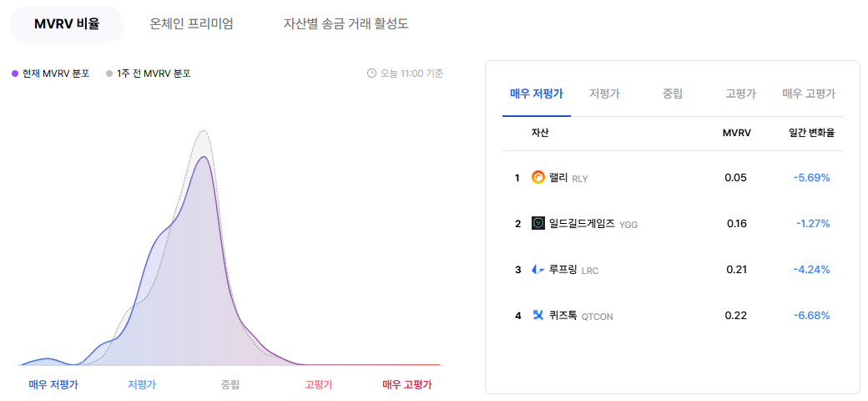
Task: Switch to the 온체인 프리미엄 tab
Action: (x=191, y=24)
